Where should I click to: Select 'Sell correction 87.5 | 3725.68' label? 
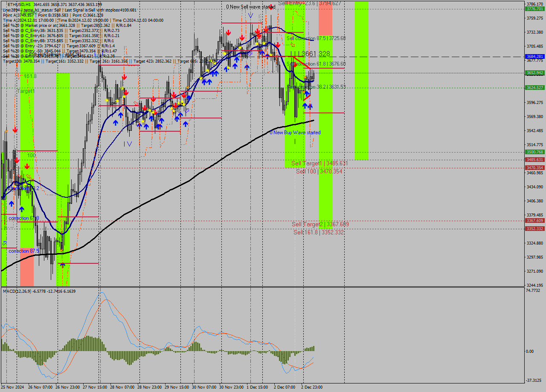316,38
